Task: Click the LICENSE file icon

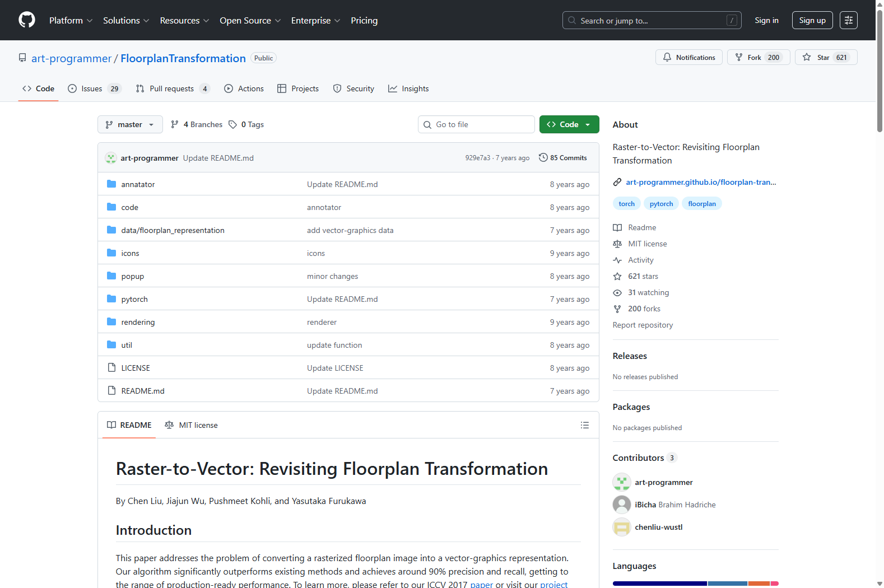Action: pyautogui.click(x=111, y=367)
